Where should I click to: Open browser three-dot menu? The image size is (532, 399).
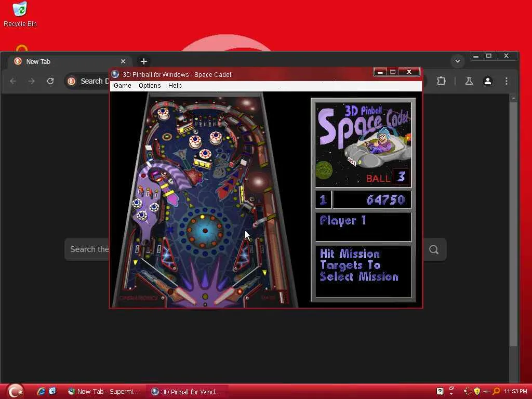tap(506, 81)
